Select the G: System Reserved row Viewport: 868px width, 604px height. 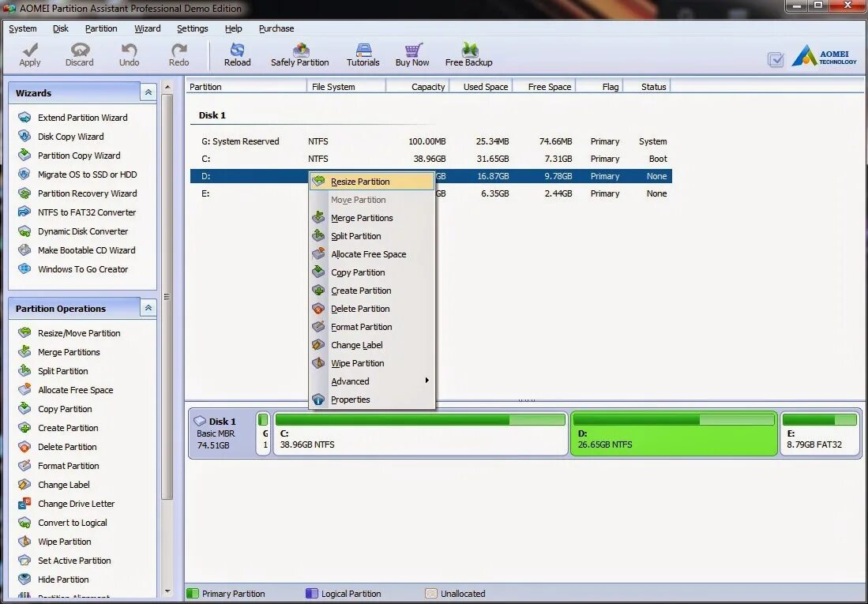(x=430, y=142)
